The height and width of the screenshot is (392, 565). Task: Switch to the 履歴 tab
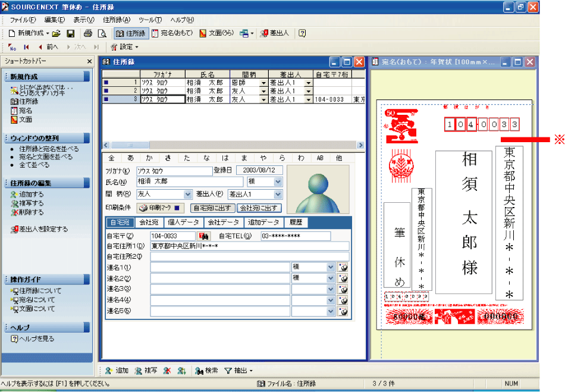tap(296, 222)
